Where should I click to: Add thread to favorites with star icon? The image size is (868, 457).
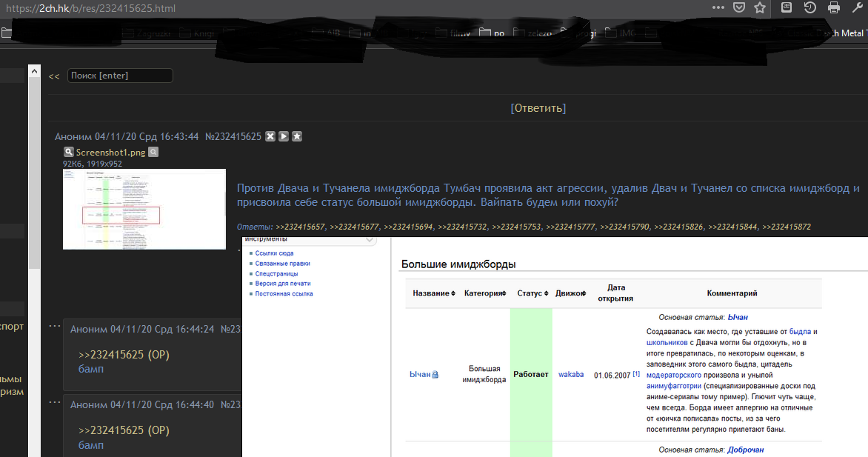[x=296, y=136]
